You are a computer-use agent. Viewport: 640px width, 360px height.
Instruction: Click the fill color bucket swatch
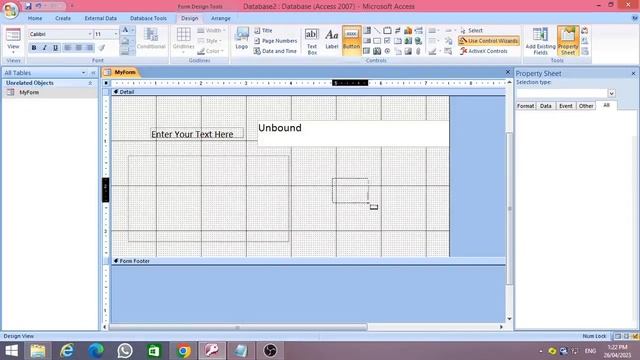pos(125,41)
